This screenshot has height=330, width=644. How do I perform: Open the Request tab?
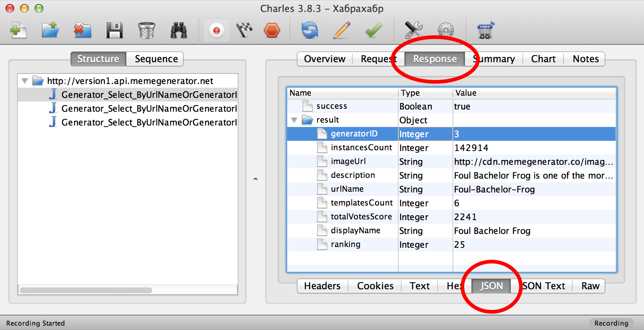pos(379,59)
